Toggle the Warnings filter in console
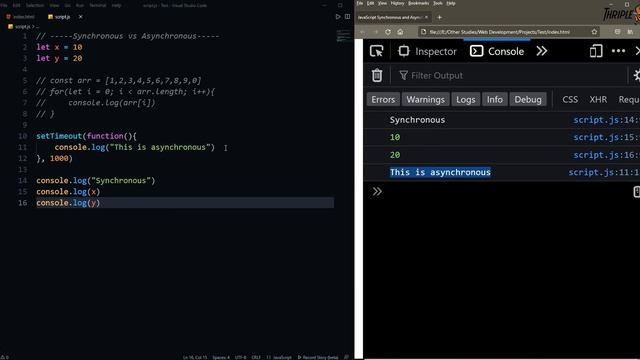 pos(425,100)
